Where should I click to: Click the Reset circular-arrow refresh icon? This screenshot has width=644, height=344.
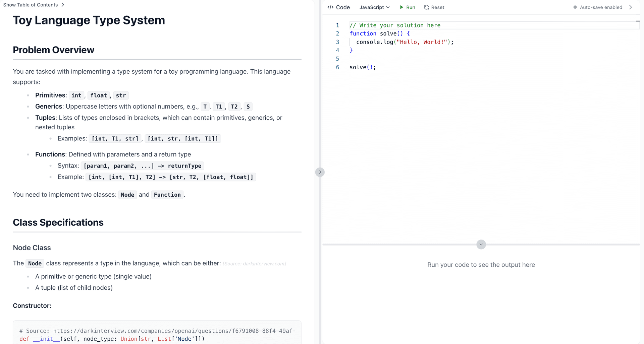pos(426,7)
